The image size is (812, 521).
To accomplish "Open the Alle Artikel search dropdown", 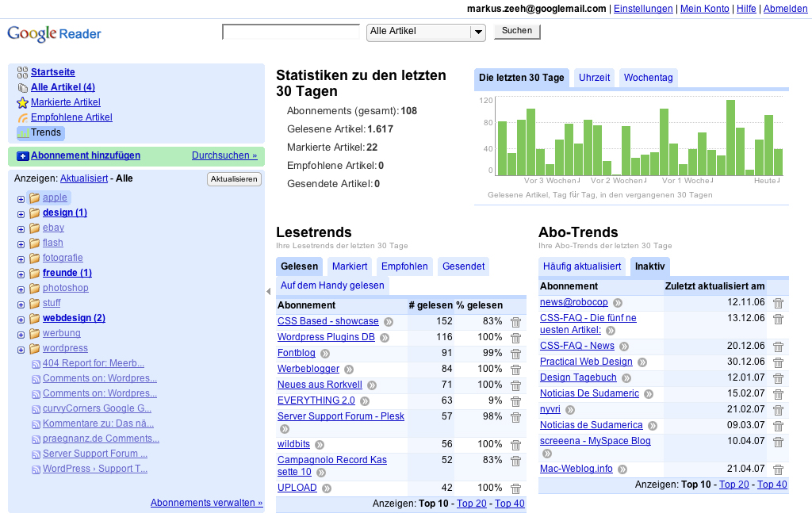I will coord(426,32).
